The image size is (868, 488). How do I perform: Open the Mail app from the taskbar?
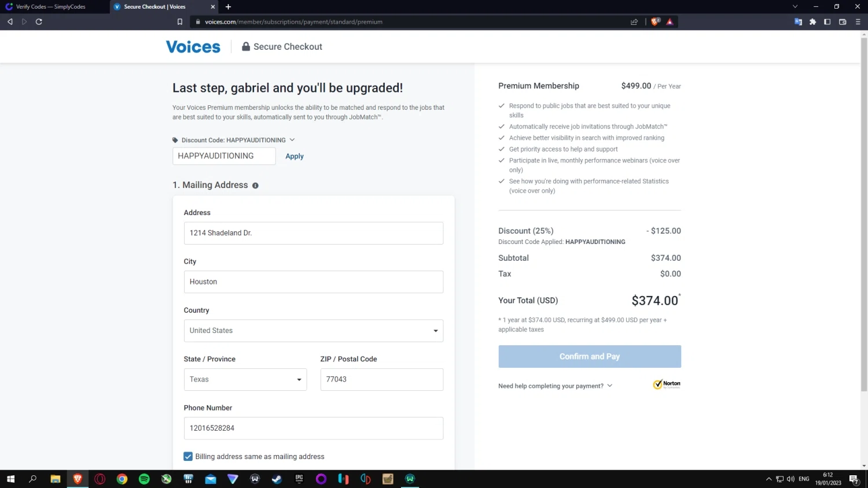(211, 479)
